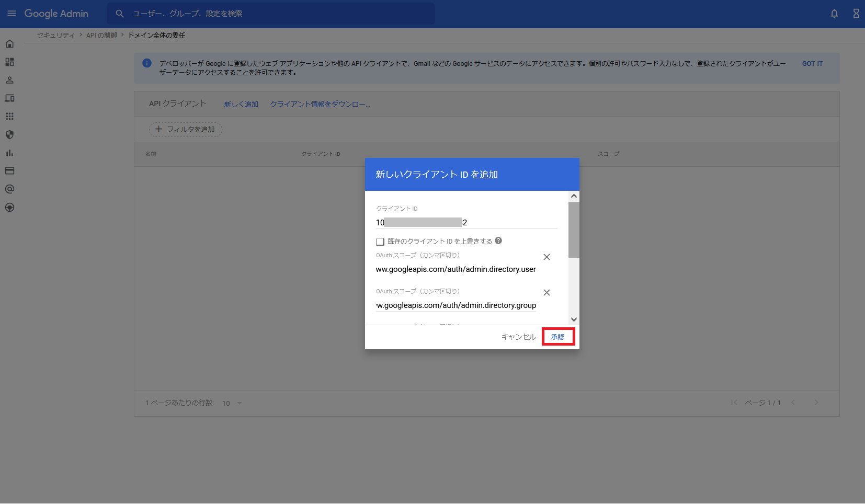
Task: Open Reports bar chart icon
Action: 9,153
